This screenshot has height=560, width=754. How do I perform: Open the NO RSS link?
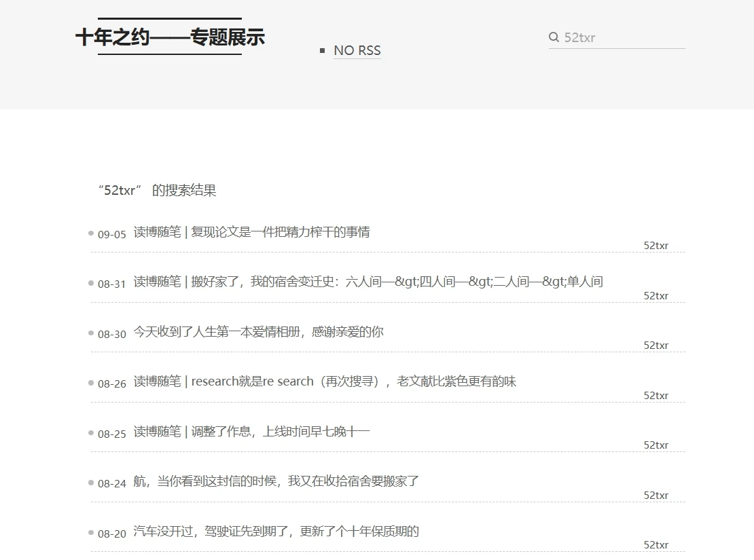[357, 50]
